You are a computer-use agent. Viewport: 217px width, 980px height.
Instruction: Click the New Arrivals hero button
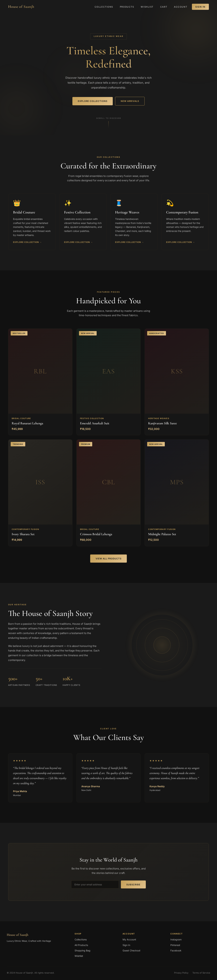tap(130, 101)
